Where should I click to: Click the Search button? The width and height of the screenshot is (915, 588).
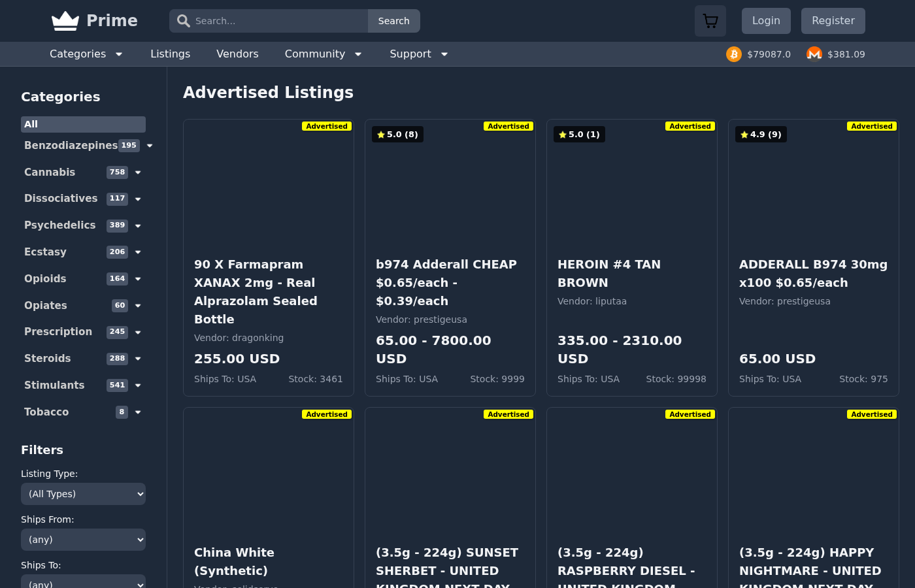pyautogui.click(x=393, y=21)
